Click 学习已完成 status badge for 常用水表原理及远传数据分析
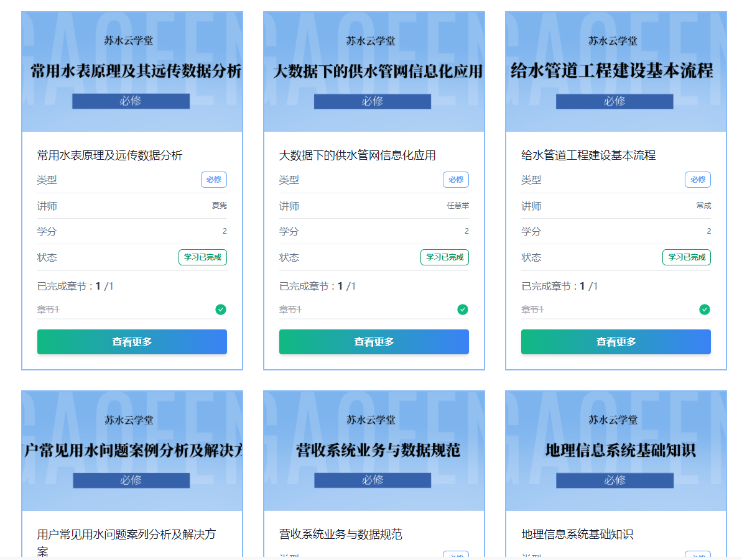The width and height of the screenshot is (742, 560). pyautogui.click(x=203, y=257)
